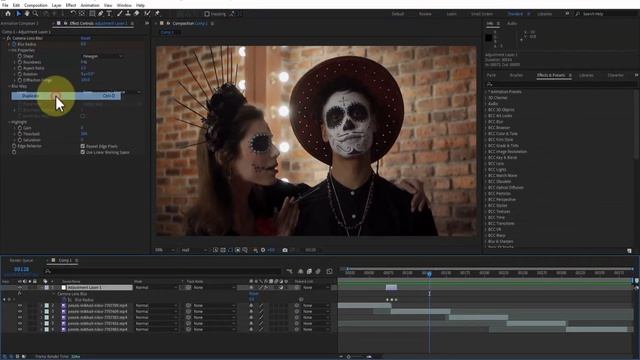Click the Roto Brush tool
Screen dimensions: 640x360
pyautogui.click(x=147, y=13)
